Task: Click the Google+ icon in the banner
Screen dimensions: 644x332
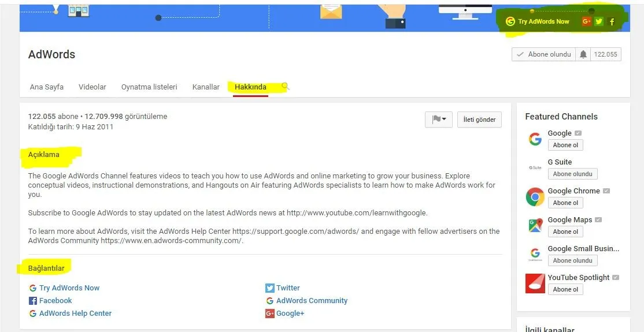Action: (586, 22)
